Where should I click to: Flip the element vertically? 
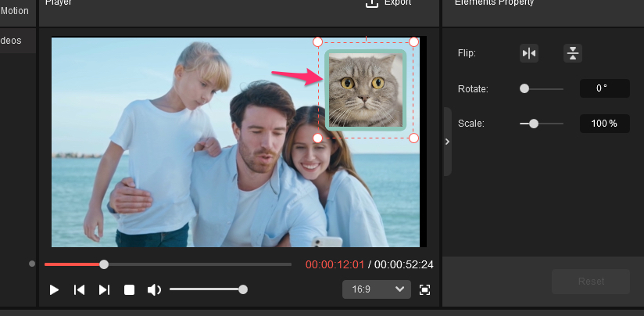[573, 53]
